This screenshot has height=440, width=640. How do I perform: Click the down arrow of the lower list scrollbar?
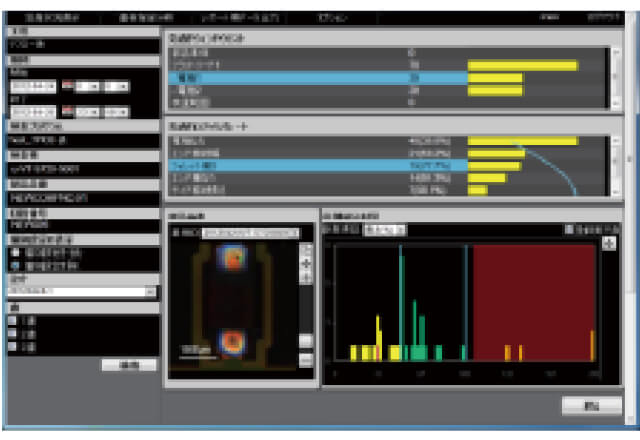click(x=616, y=191)
